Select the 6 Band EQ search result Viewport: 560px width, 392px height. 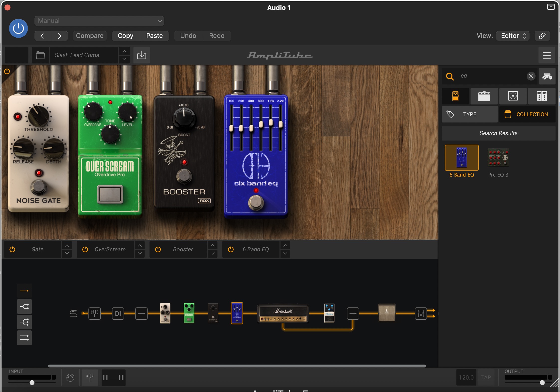click(462, 161)
